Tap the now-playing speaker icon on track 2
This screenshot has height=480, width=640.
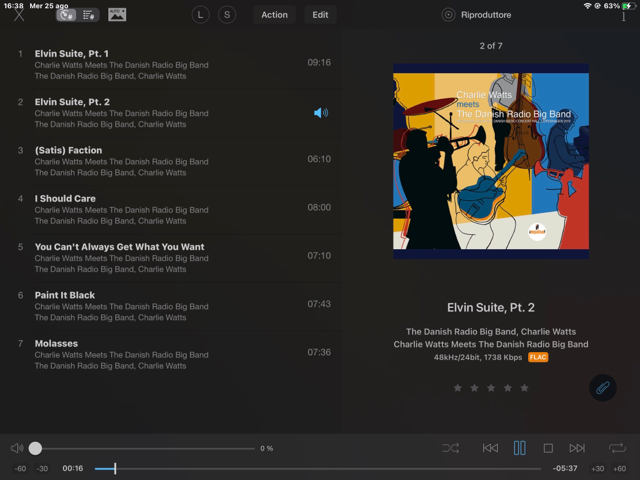tap(321, 113)
